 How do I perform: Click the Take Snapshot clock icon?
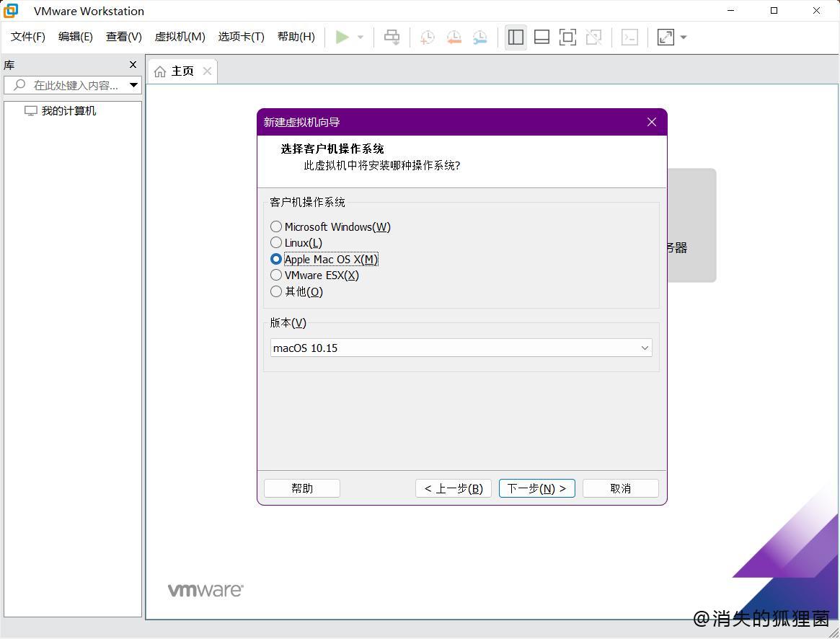(428, 38)
